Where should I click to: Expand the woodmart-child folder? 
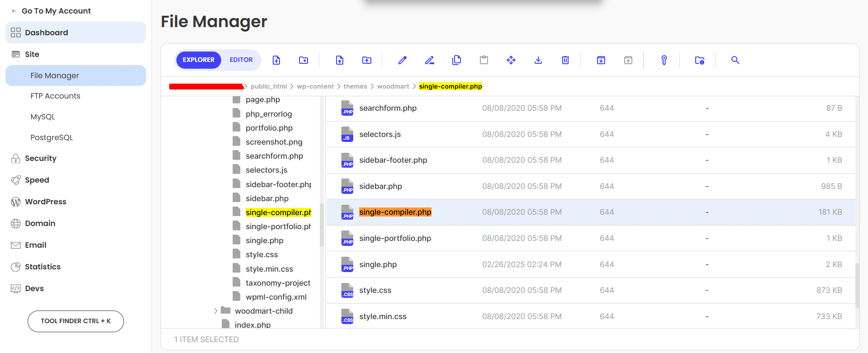click(x=216, y=311)
